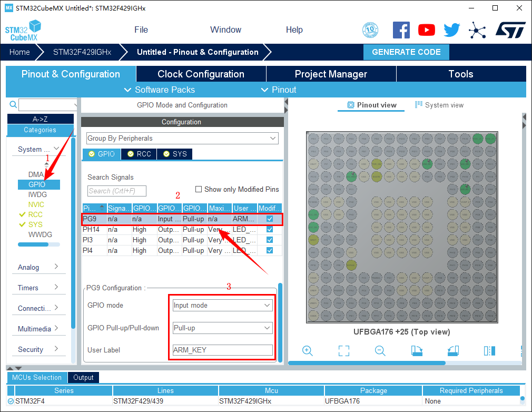Open the category search dropdown arrow
The image size is (532, 412).
76,105
